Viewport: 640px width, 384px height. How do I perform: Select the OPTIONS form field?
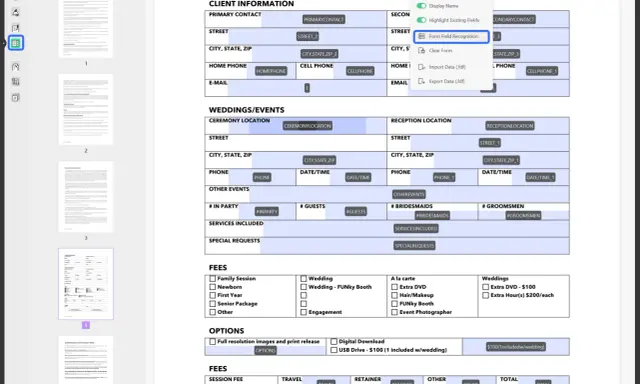point(265,351)
